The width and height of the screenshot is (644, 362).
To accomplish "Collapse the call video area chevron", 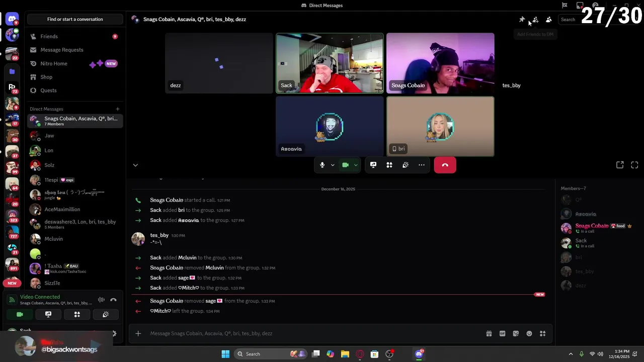I will (x=135, y=165).
